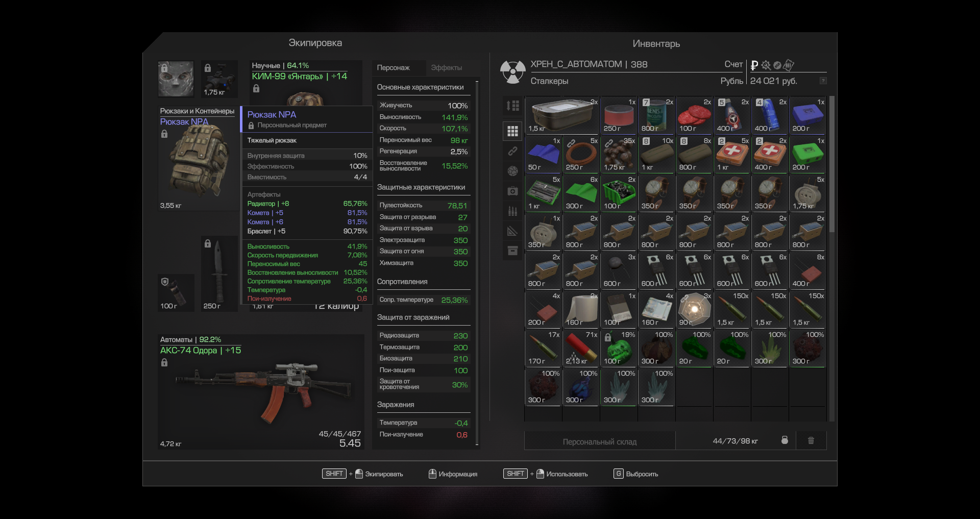Select the sliced sausage item 100 g
Viewport: 980px width, 519px height.
(694, 115)
